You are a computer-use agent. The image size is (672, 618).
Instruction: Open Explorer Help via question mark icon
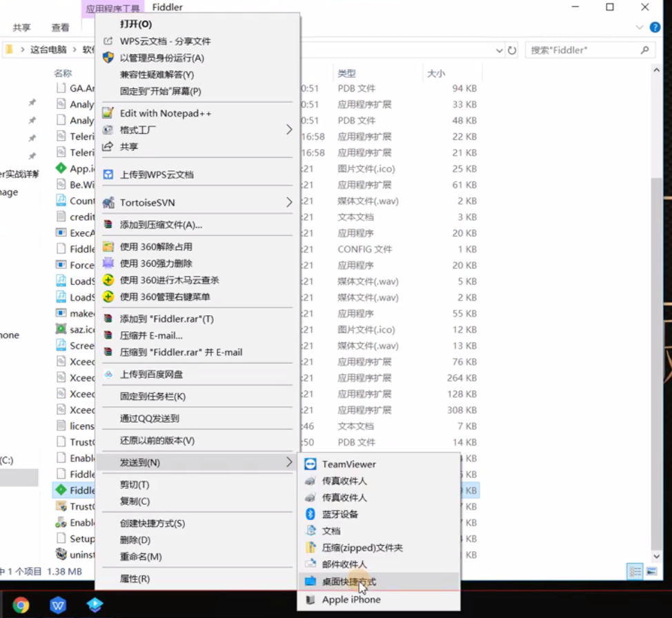point(654,27)
